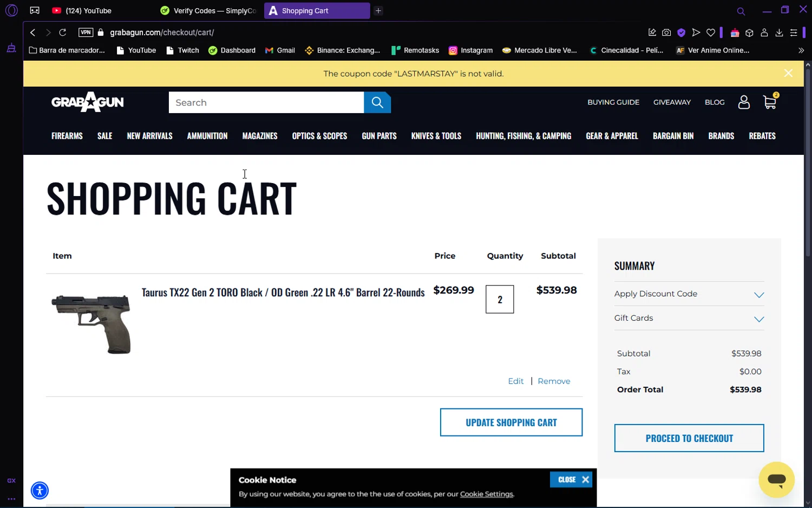
Task: Open a new tab with plus button
Action: tap(378, 11)
